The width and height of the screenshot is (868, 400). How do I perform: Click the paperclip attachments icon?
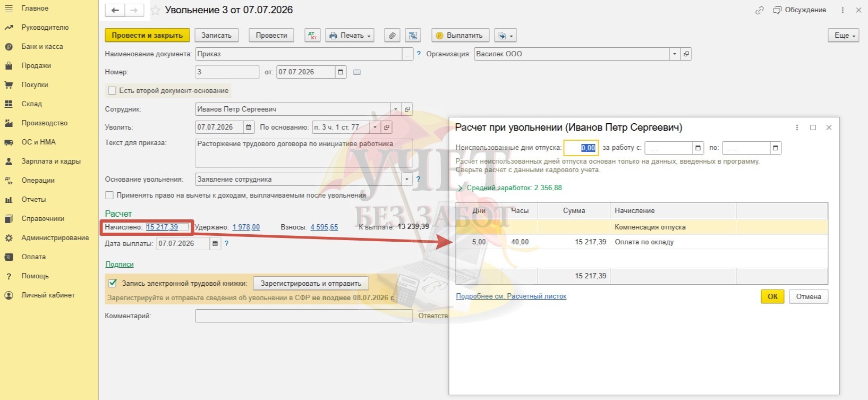[x=392, y=36]
